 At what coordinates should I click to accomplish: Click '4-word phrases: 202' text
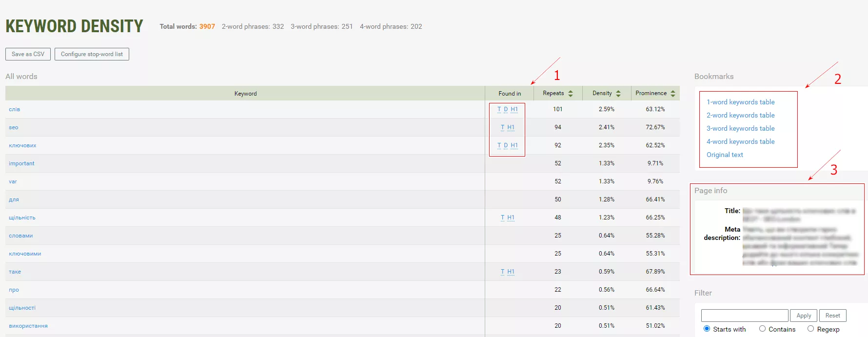[391, 26]
